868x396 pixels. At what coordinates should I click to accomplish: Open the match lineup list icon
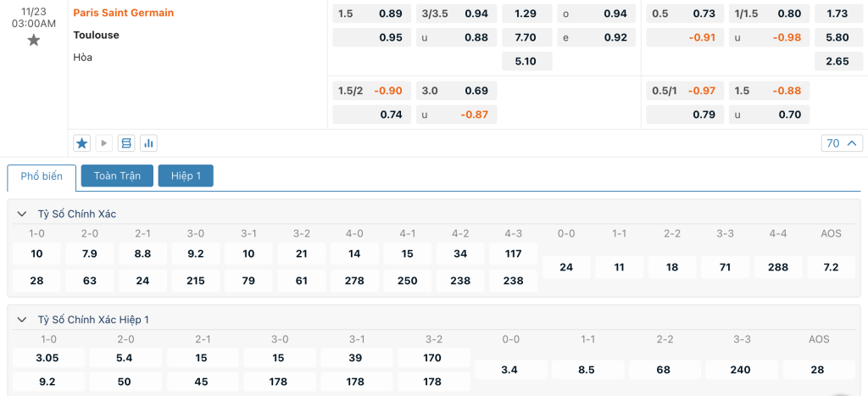[126, 143]
